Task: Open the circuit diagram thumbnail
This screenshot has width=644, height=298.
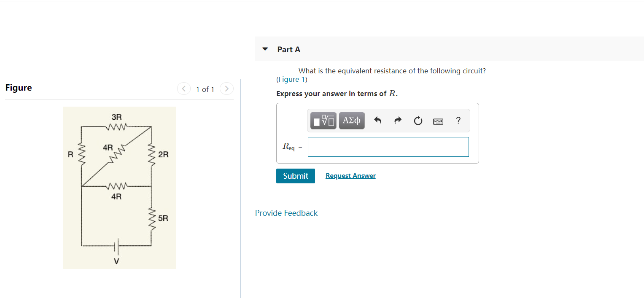Action: pos(119,187)
